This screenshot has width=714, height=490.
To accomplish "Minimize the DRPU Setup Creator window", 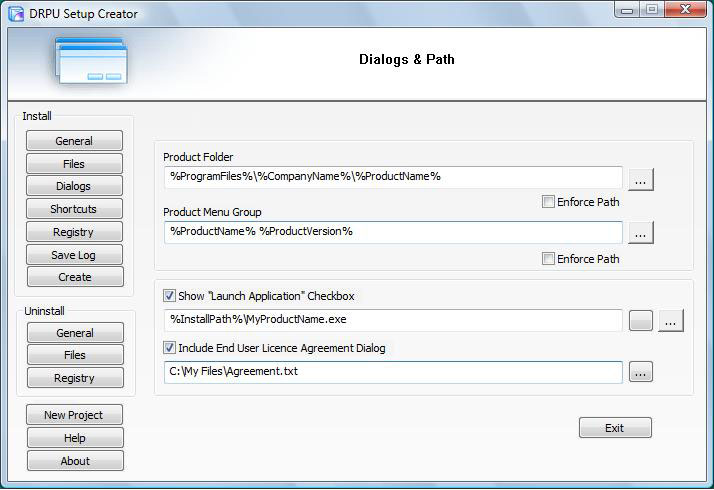I will coord(627,9).
